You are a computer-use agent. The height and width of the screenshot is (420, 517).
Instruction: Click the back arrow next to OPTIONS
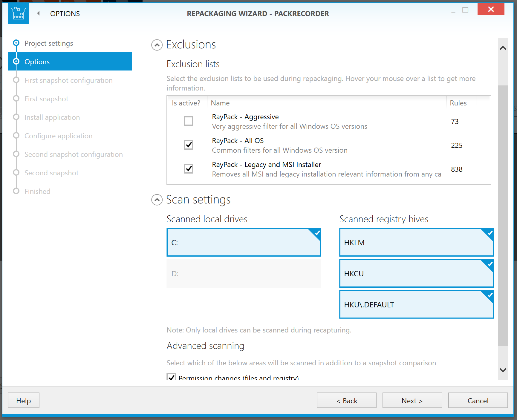[x=38, y=13]
